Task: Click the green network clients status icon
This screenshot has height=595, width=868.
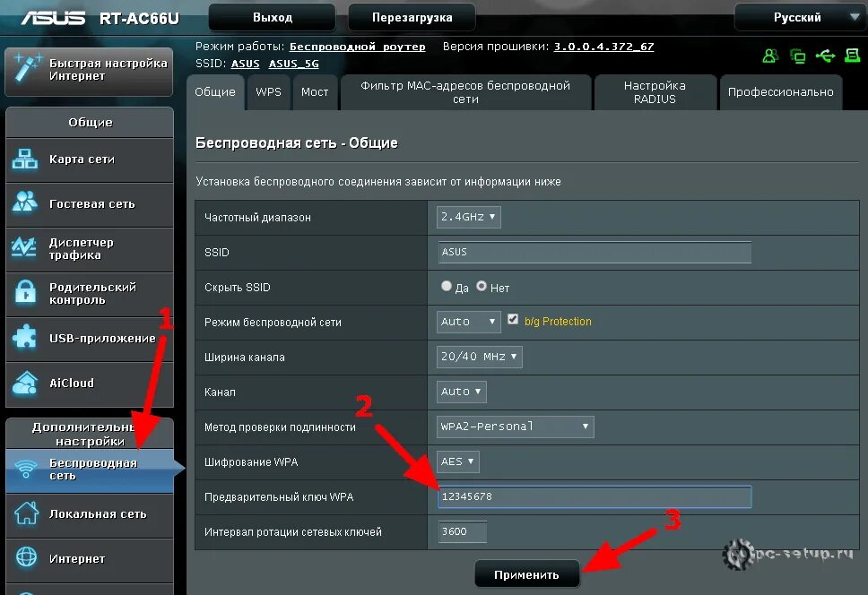Action: 798,56
